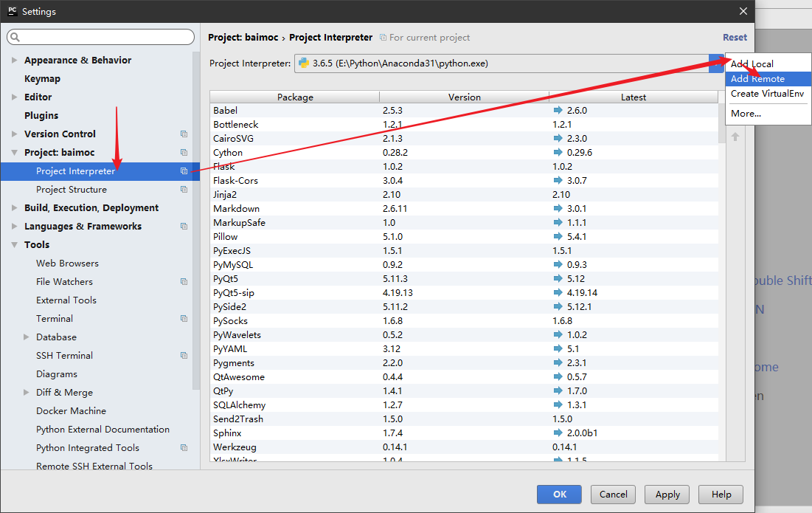The height and width of the screenshot is (513, 812).
Task: Click the update arrow for Cython 0.29.6
Action: pos(558,152)
